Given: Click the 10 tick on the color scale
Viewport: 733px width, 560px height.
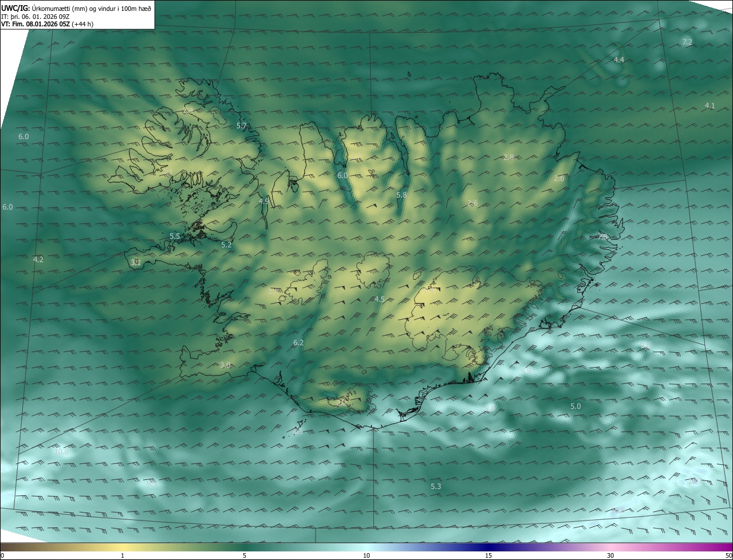Looking at the screenshot, I should click(x=366, y=555).
